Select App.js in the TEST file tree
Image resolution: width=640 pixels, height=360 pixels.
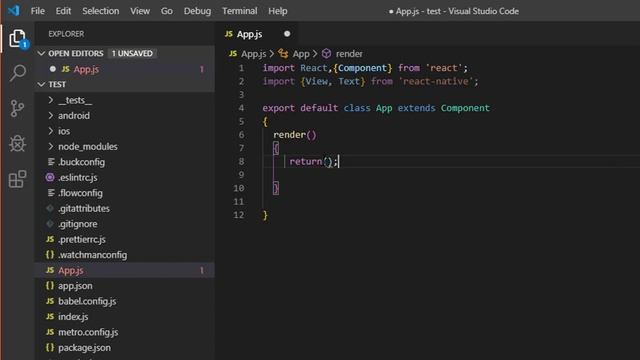click(x=125, y=270)
